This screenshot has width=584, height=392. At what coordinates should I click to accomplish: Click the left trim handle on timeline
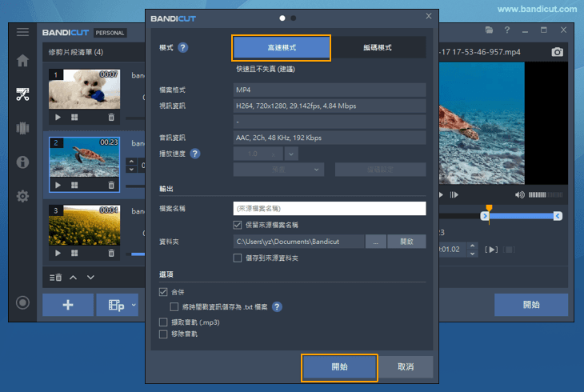(485, 216)
